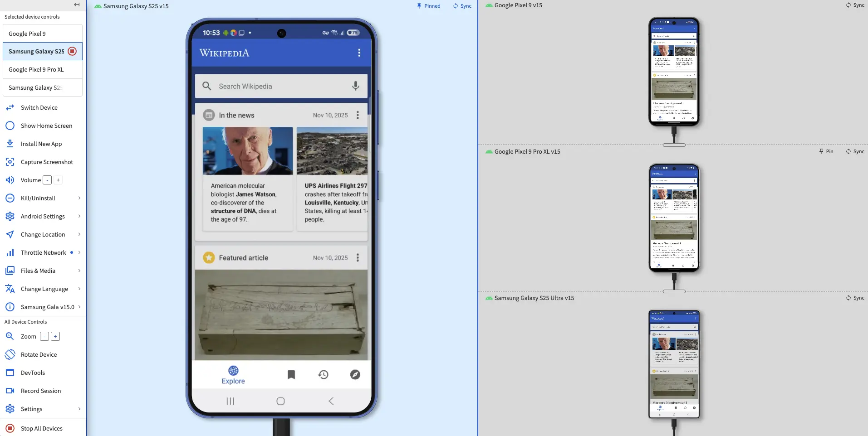This screenshot has height=436, width=868.
Task: Click the microphone icon in the Wikipedia search bar
Action: coord(355,86)
